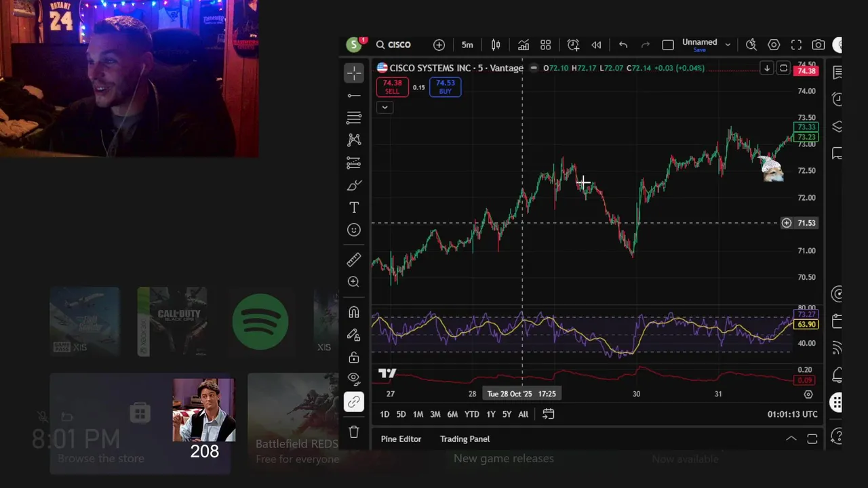This screenshot has height=488, width=868.
Task: Open chart settings hexagon icon
Action: 774,45
